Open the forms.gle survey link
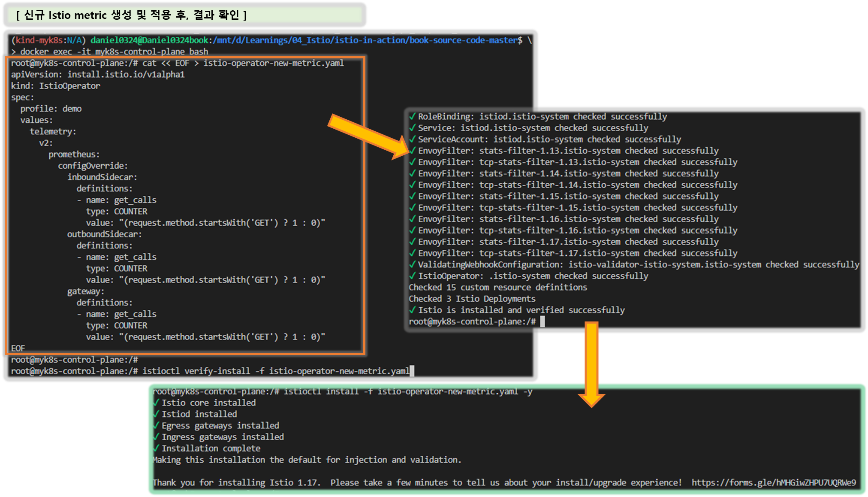Screen dimensions: 868x497 [773, 482]
